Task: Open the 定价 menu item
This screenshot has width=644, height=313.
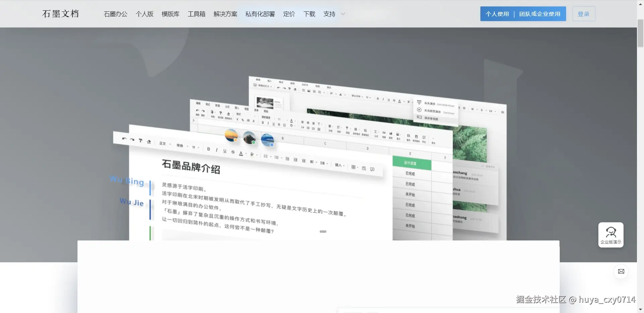Action: [288, 14]
